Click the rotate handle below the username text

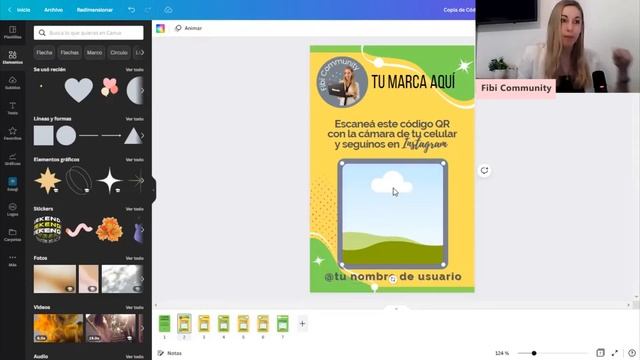click(393, 279)
